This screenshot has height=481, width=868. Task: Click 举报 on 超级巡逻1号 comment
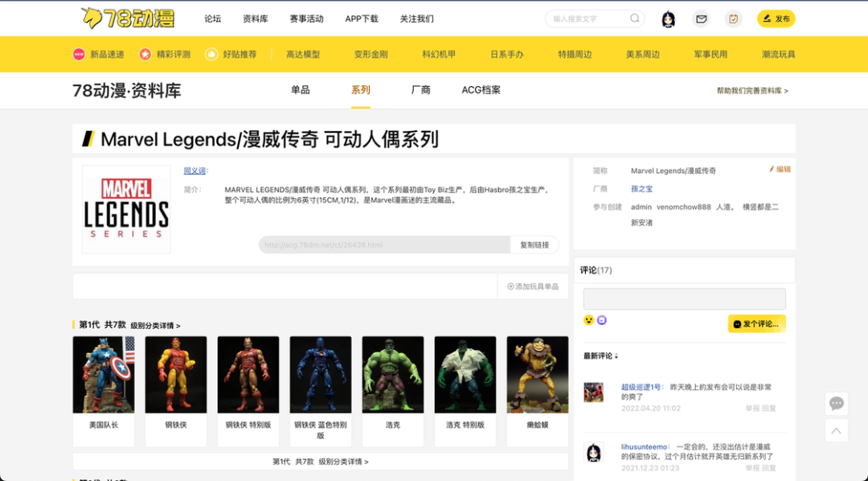point(752,409)
